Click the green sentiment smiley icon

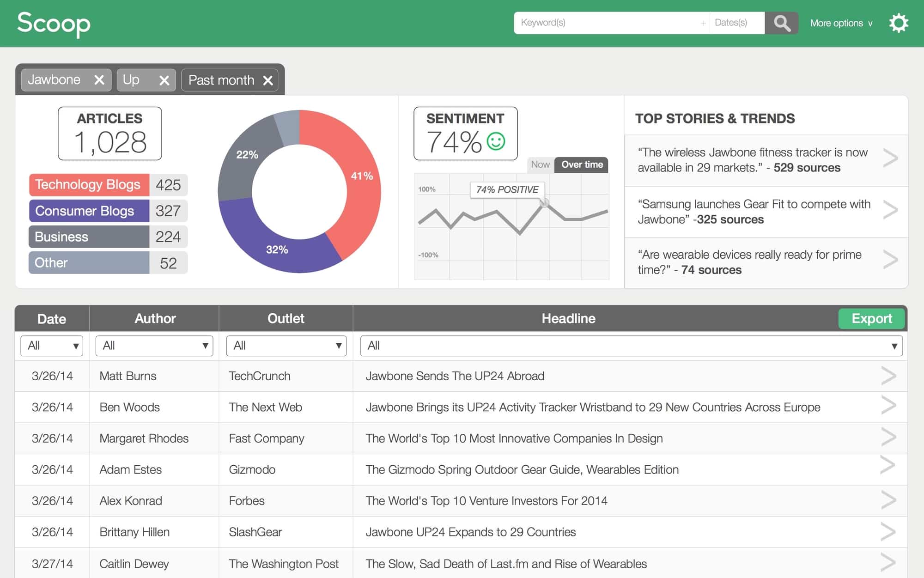(x=496, y=141)
